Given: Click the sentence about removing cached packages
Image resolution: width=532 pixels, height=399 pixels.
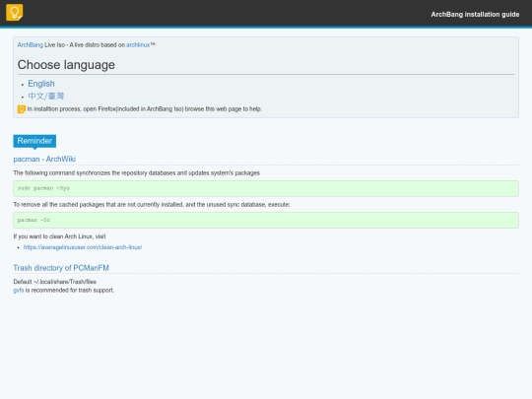Looking at the screenshot, I should [x=152, y=205].
